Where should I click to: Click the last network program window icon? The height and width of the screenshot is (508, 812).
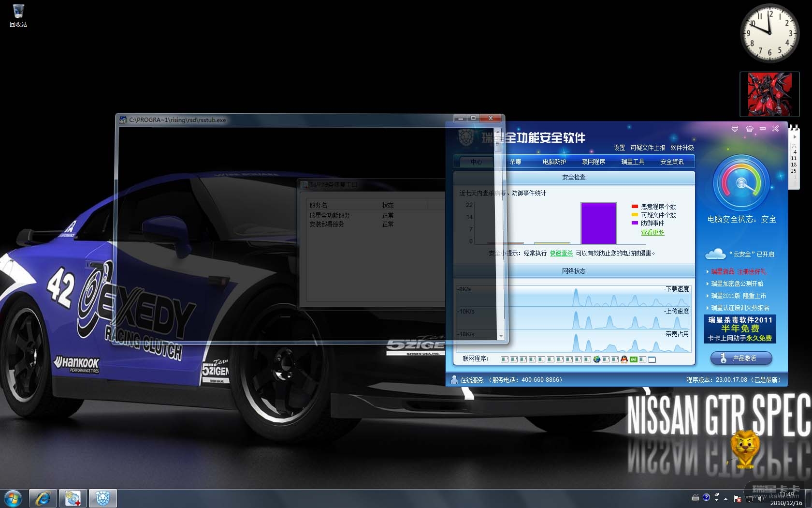coord(652,359)
